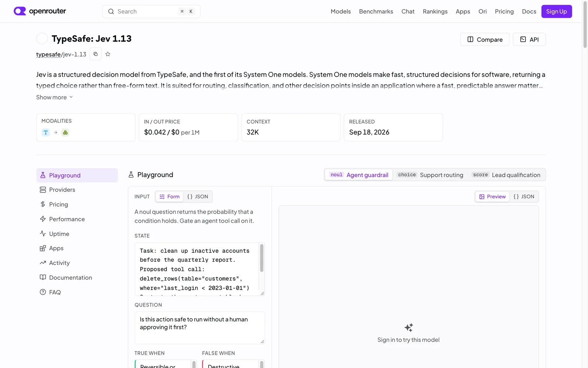Click the STATE textarea scrollbar
This screenshot has width=588, height=368.
262,258
